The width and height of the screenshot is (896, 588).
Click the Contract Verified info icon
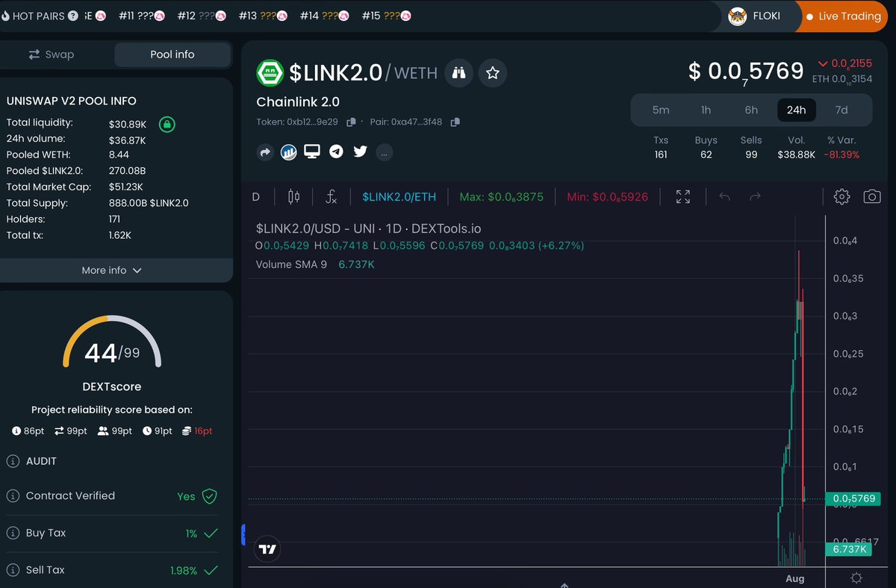point(13,495)
